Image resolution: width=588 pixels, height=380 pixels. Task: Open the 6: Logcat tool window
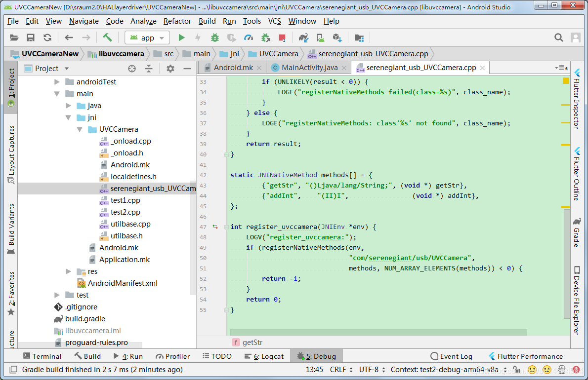click(x=264, y=356)
